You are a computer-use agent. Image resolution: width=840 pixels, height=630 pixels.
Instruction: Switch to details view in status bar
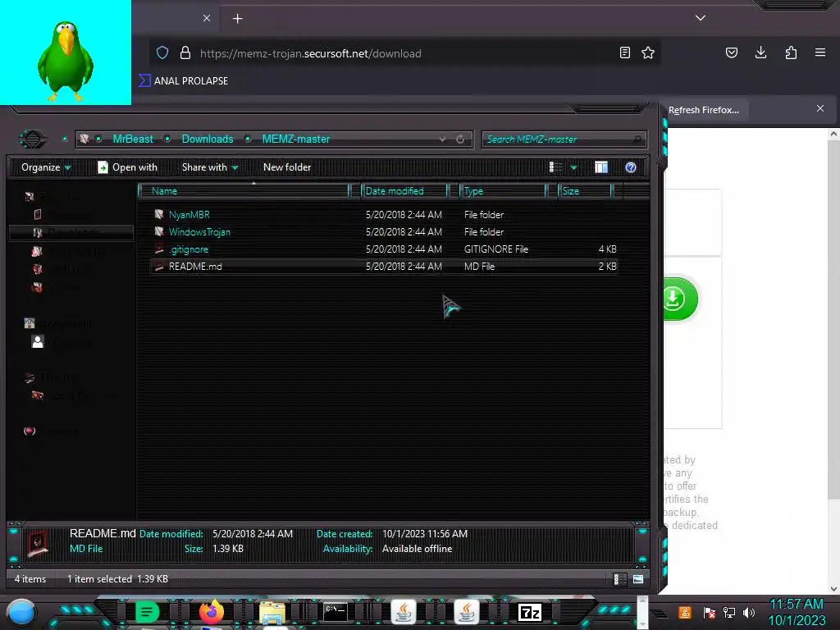pos(619,579)
